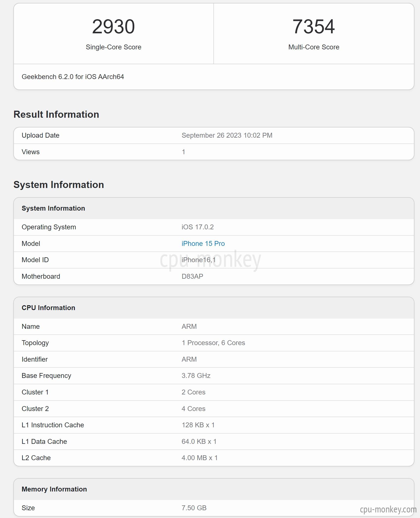Viewport: 420px width, 518px height.
Task: Click the L1 Instruction Cache row label
Action: pos(53,425)
